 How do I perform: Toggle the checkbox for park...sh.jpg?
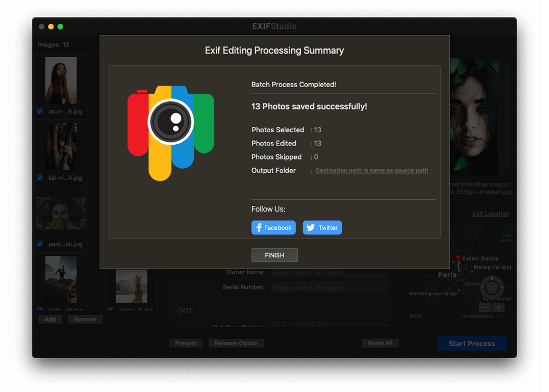pos(40,243)
